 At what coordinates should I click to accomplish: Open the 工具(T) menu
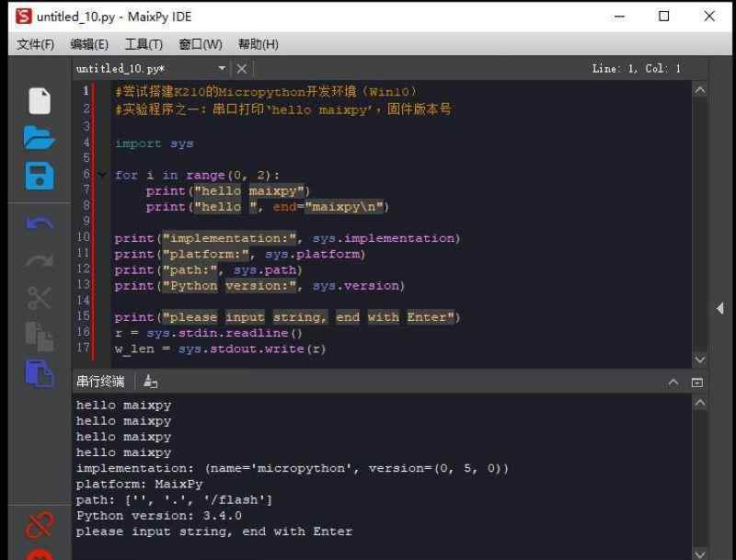point(144,44)
